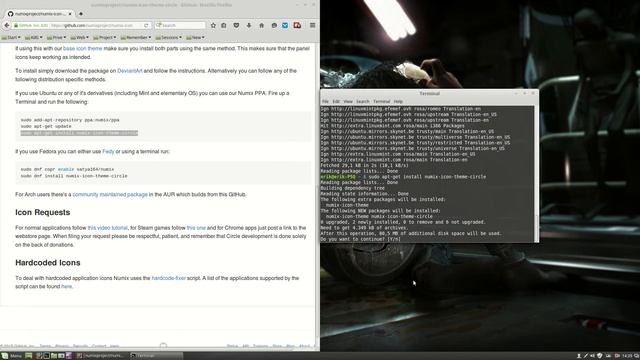Image resolution: width=640 pixels, height=360 pixels.
Task: Open the bookmarks list icon
Action: point(224,25)
